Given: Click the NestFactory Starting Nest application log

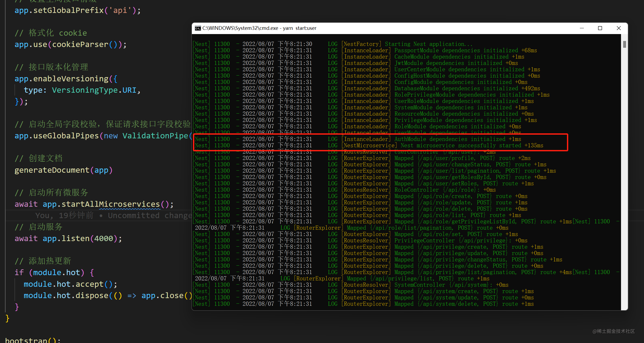Looking at the screenshot, I should (x=333, y=44).
